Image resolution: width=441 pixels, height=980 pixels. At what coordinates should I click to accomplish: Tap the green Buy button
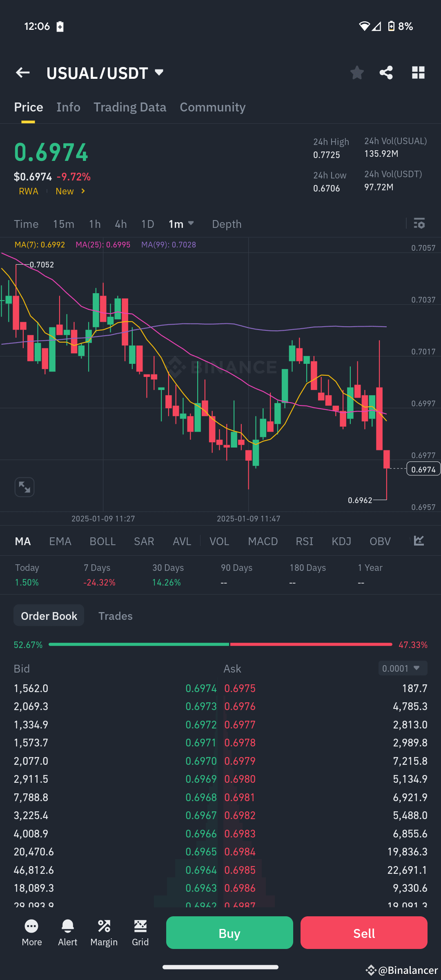(229, 933)
